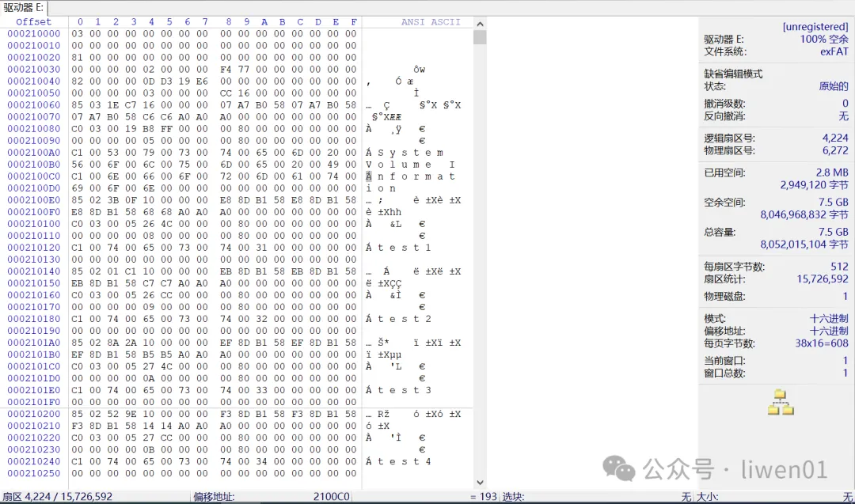Click the [unregistered] label
Image resolution: width=855 pixels, height=504 pixels.
(x=815, y=27)
